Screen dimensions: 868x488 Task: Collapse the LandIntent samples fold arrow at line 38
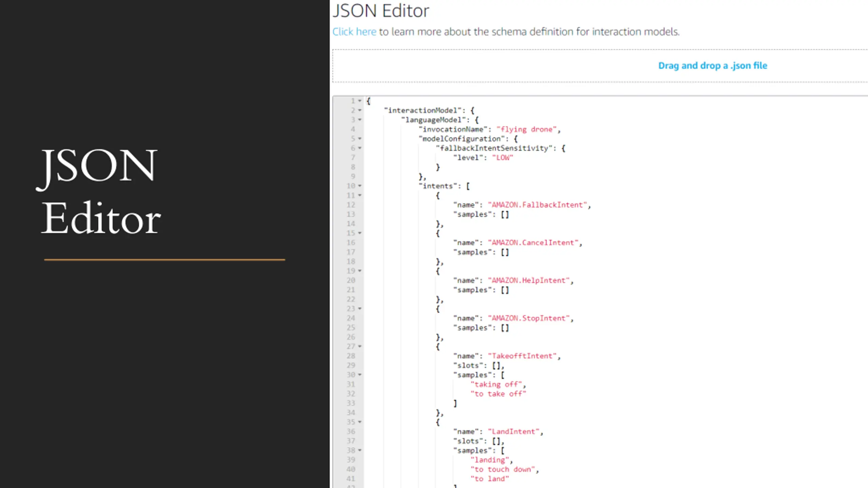[x=360, y=450]
